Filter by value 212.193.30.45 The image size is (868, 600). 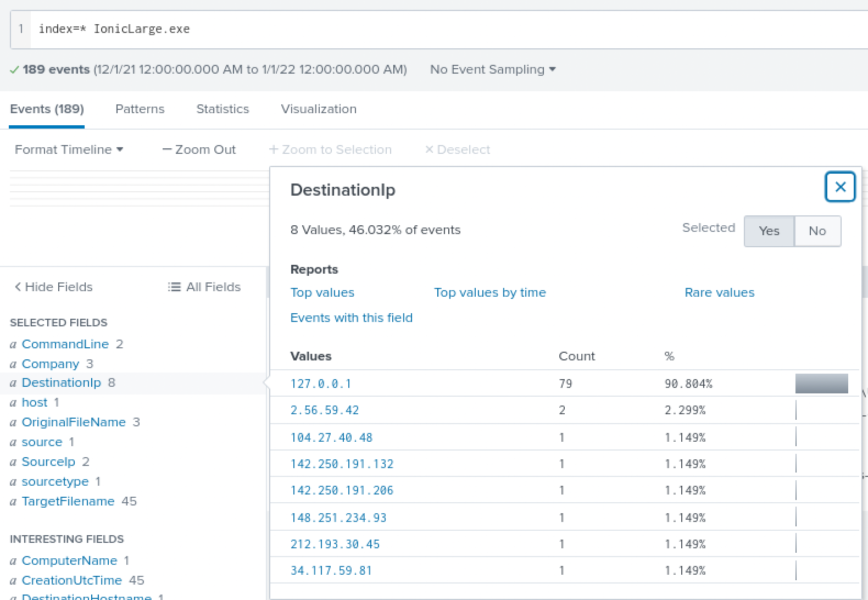click(x=335, y=544)
